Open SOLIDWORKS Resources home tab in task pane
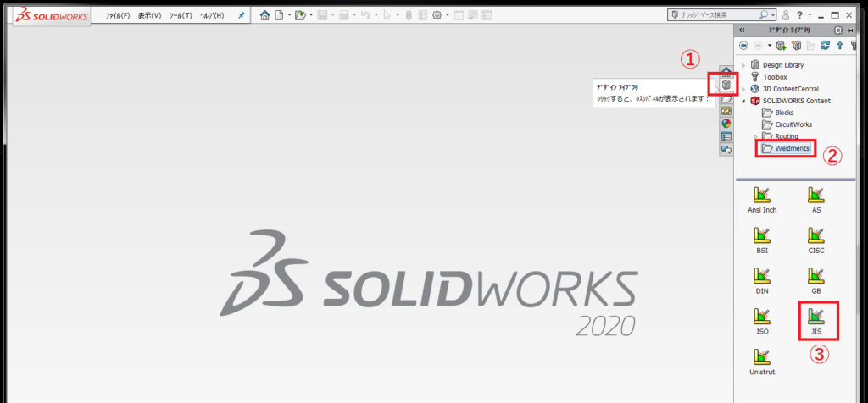Screen dimensions: 868x403 [x=726, y=73]
